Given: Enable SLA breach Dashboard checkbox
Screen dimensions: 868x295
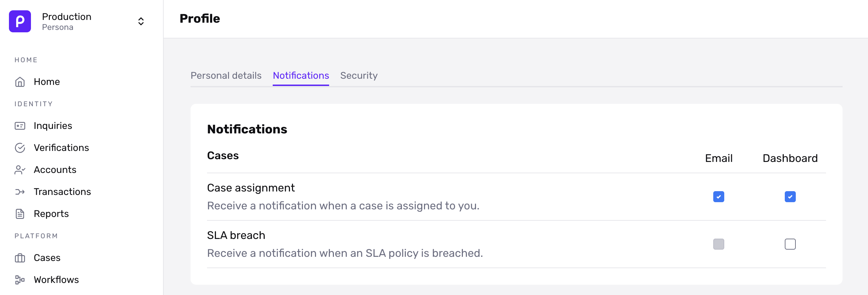Looking at the screenshot, I should [790, 244].
